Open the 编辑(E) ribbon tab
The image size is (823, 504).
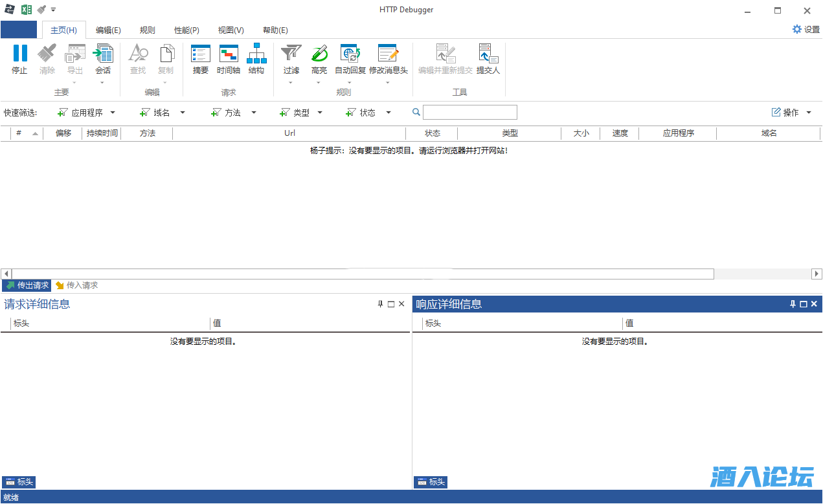click(108, 30)
